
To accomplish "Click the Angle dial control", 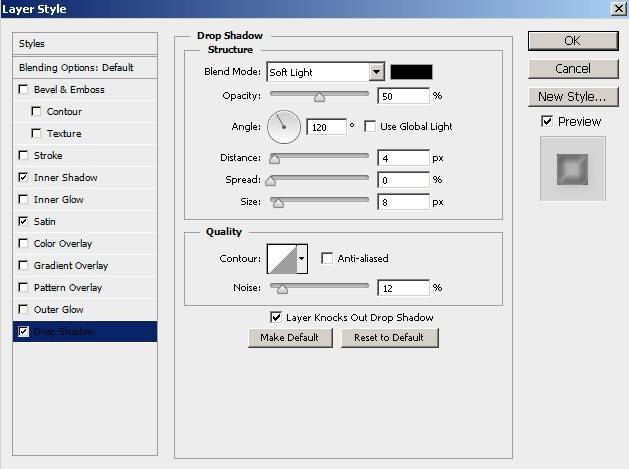I will coord(284,127).
